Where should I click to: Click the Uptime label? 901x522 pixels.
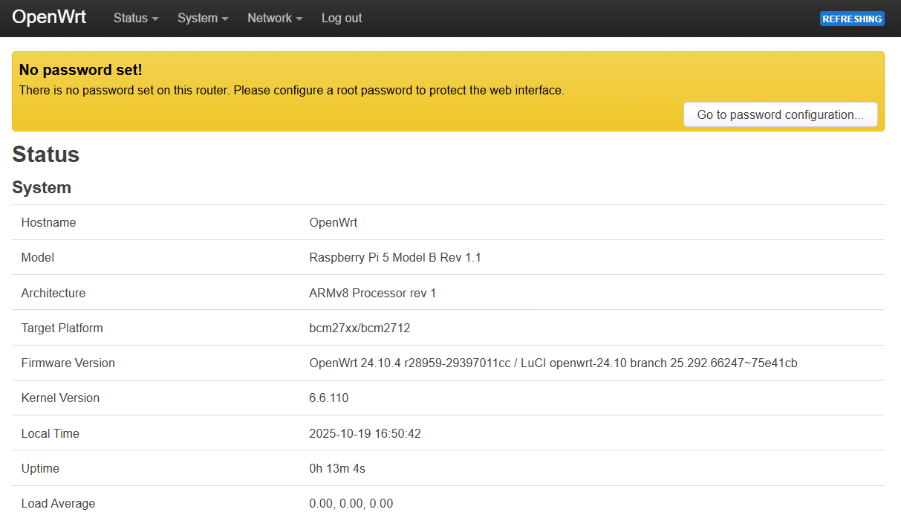pos(40,469)
